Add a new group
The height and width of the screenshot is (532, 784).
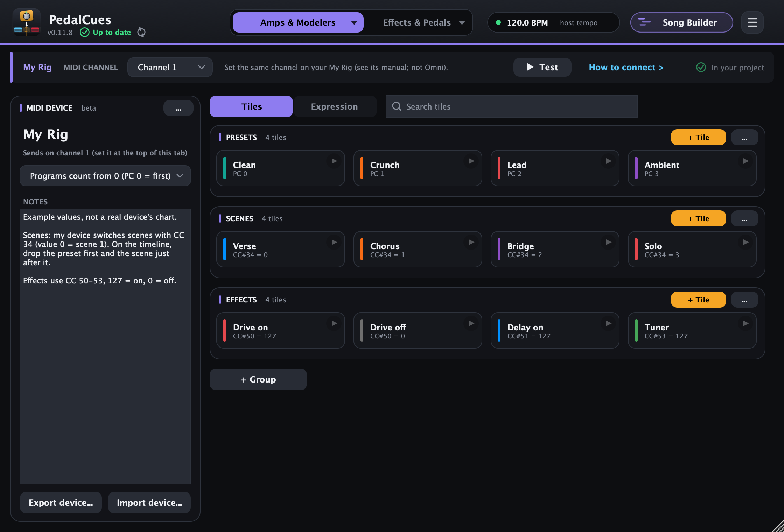coord(258,379)
